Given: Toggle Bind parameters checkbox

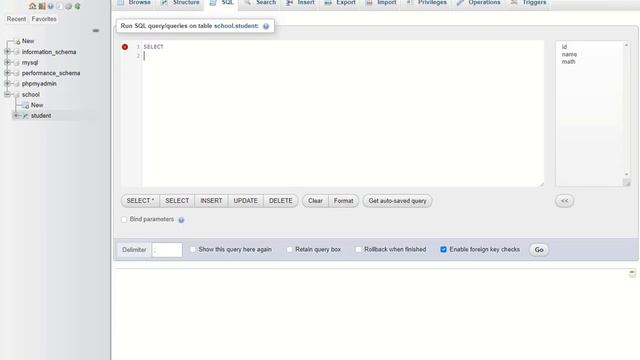Looking at the screenshot, I should [x=124, y=220].
